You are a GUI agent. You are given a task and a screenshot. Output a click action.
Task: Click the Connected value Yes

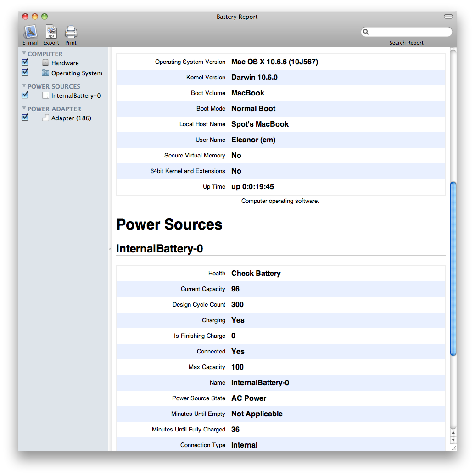238,352
